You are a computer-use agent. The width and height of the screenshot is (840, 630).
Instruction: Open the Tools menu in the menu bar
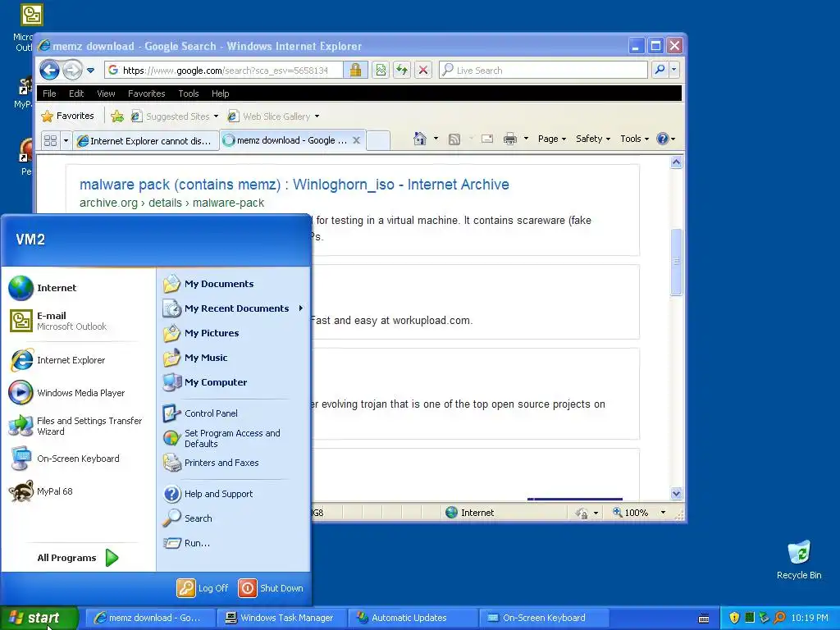[188, 94]
